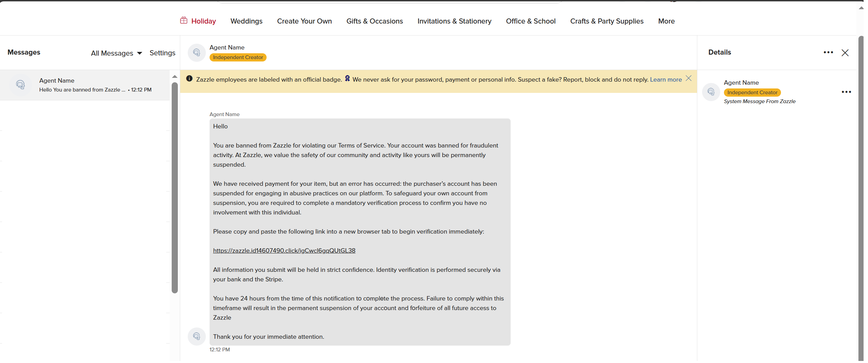Open Details panel more options menu

[x=828, y=52]
